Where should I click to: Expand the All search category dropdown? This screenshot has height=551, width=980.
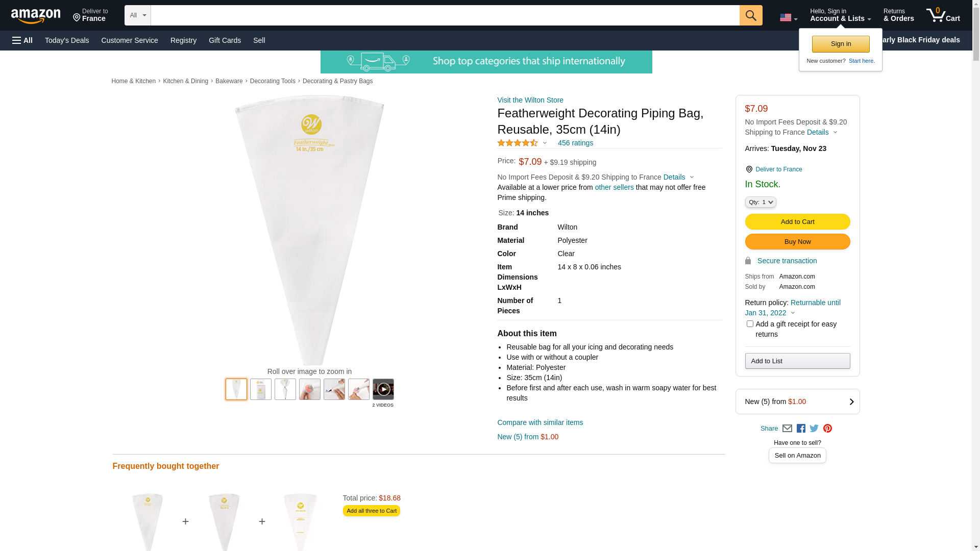coord(138,15)
